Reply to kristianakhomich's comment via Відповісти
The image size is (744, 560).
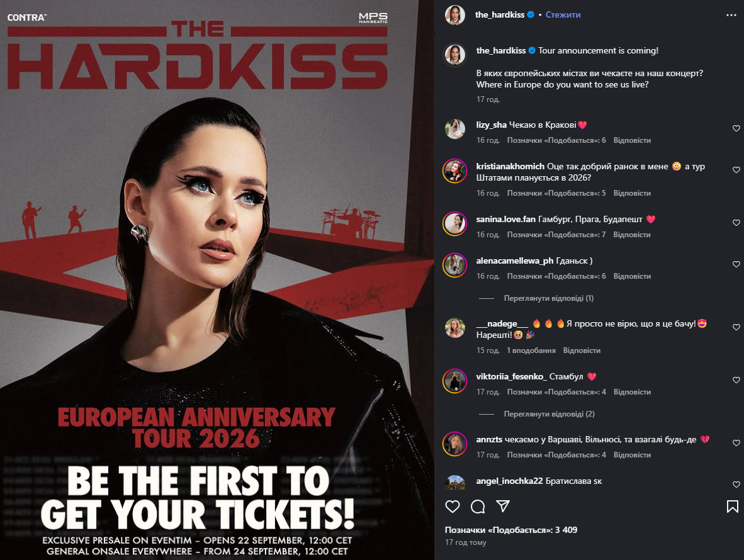coord(632,193)
